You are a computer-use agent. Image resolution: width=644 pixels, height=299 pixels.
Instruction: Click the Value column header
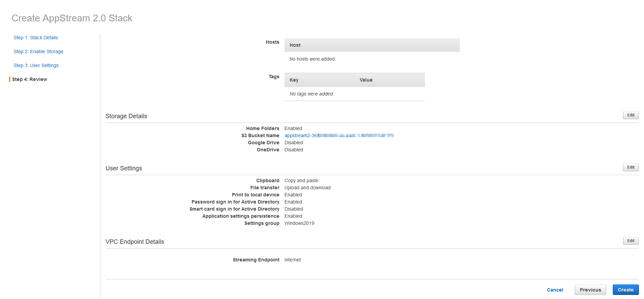pyautogui.click(x=366, y=80)
